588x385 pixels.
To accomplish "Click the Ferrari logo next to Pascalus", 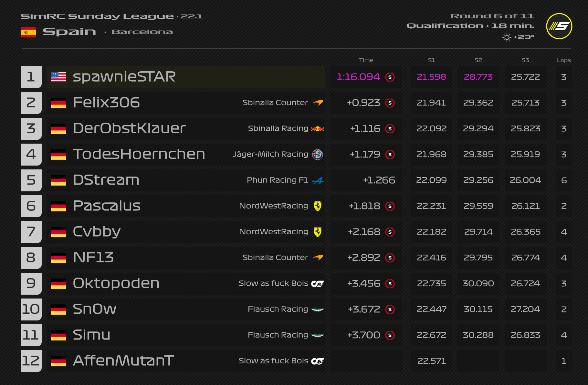I will 318,206.
